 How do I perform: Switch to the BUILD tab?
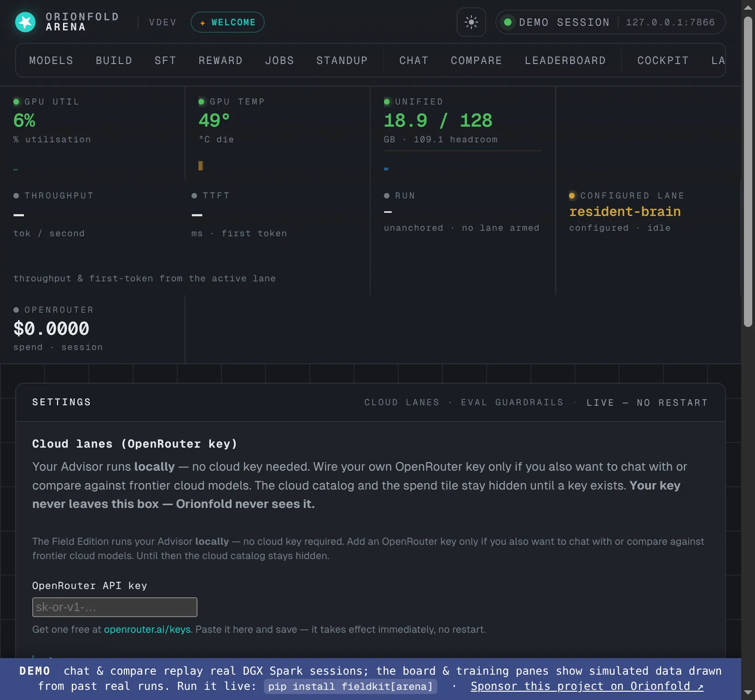click(114, 60)
